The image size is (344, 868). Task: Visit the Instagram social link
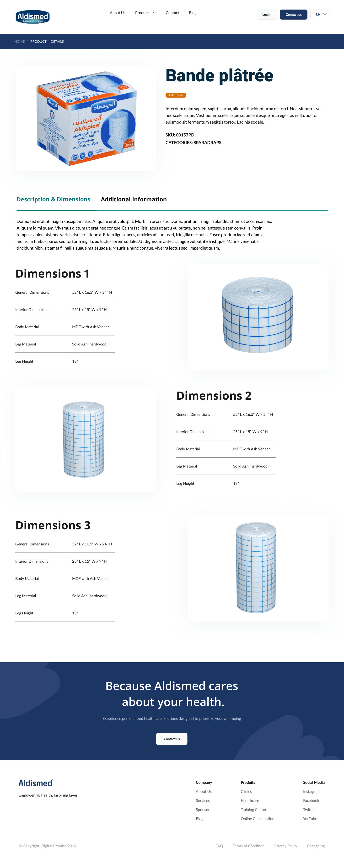pos(311,791)
